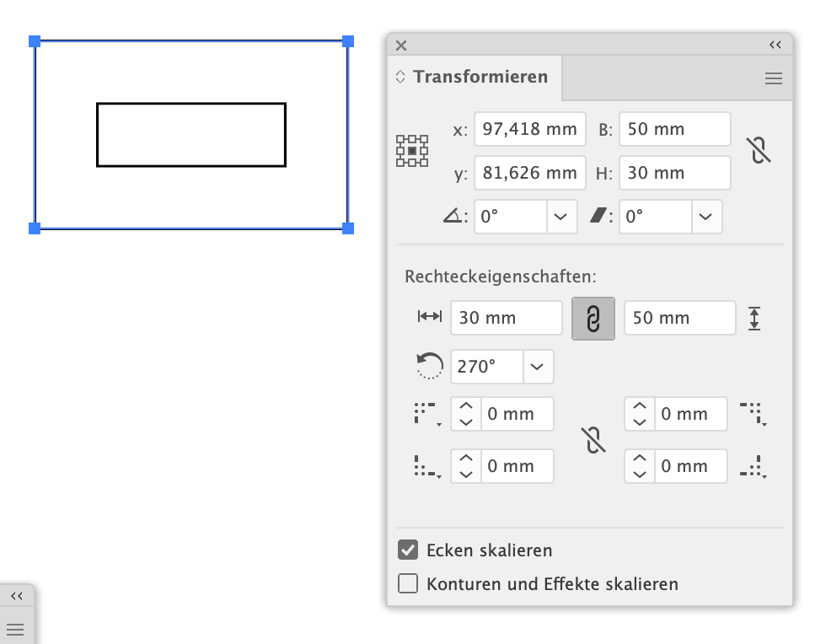Click the B width input field
This screenshot has width=826, height=644.
coord(674,129)
